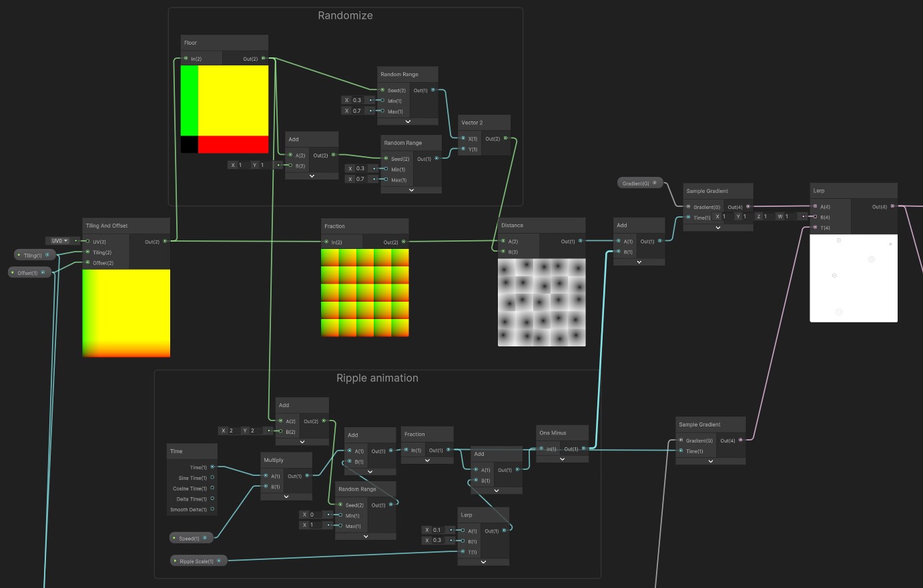Select the Ripple animation group title
Image resolution: width=923 pixels, height=588 pixels.
point(378,378)
